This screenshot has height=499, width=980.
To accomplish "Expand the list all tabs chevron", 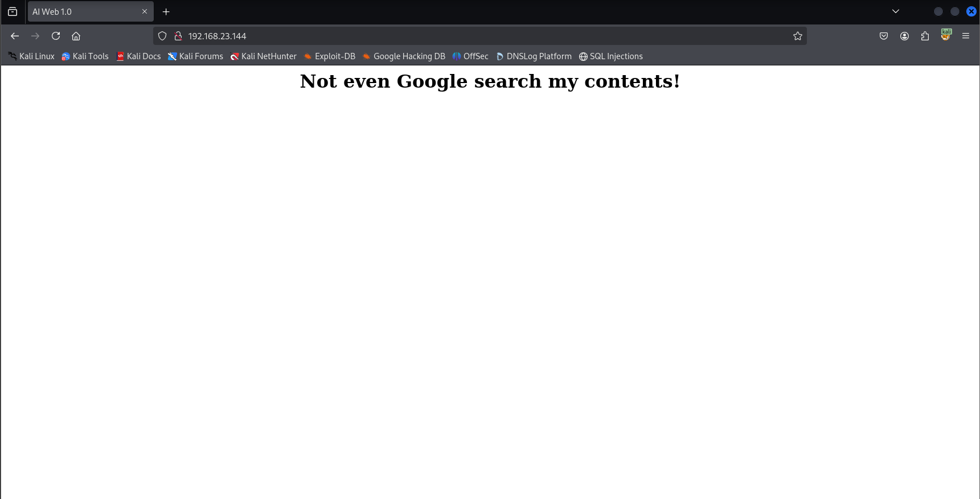I will coord(895,11).
